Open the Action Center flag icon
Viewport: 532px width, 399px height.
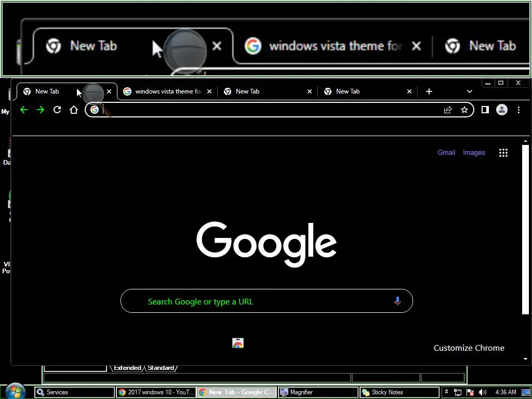(x=470, y=392)
